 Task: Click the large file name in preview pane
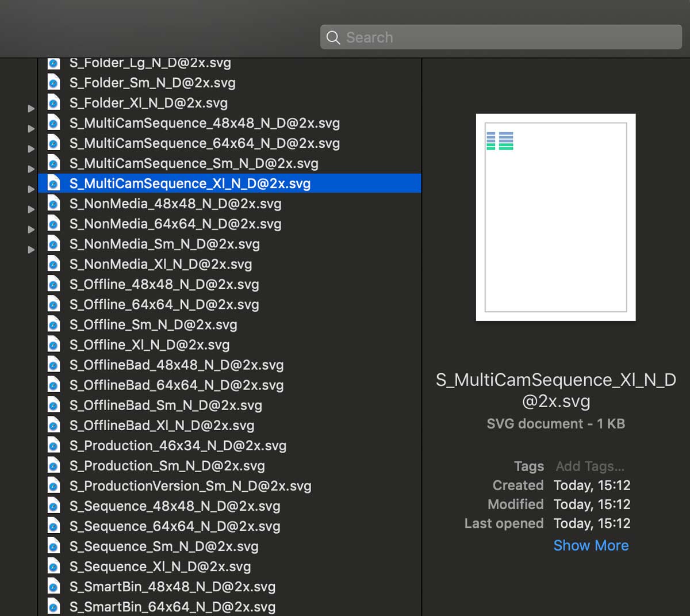(x=556, y=390)
